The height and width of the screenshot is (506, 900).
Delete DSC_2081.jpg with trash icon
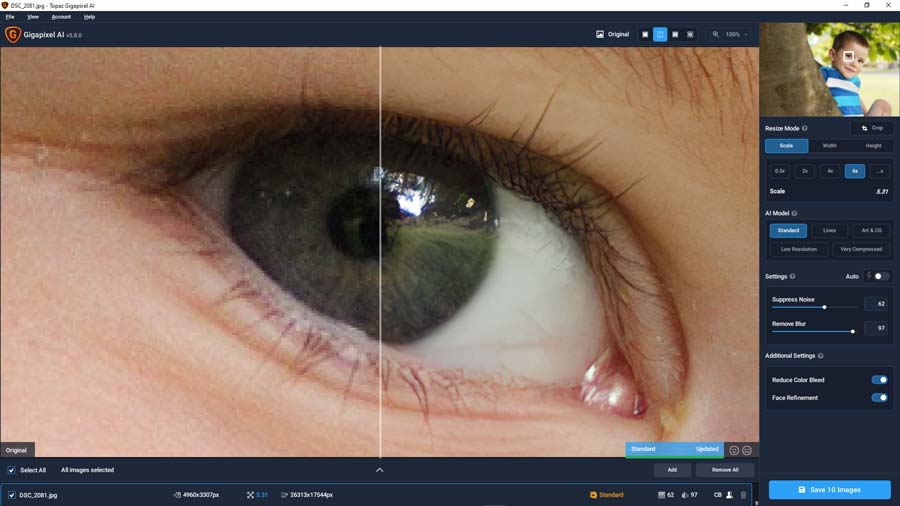coord(743,495)
